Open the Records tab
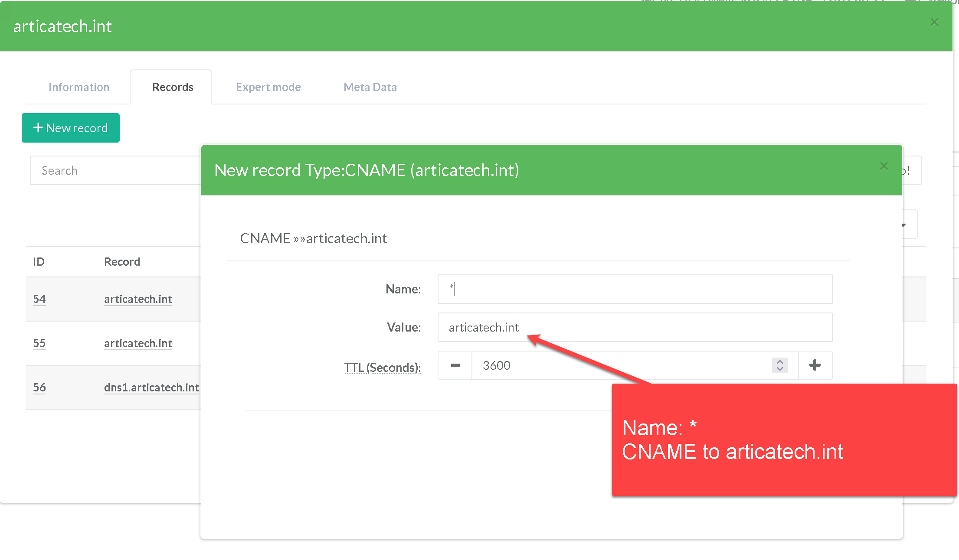Image resolution: width=959 pixels, height=560 pixels. 173,87
